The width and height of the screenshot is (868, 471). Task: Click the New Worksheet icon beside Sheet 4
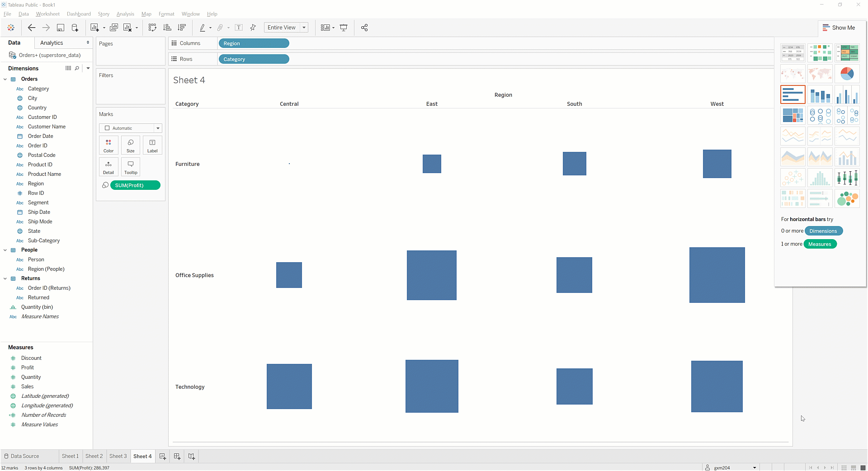click(x=163, y=457)
